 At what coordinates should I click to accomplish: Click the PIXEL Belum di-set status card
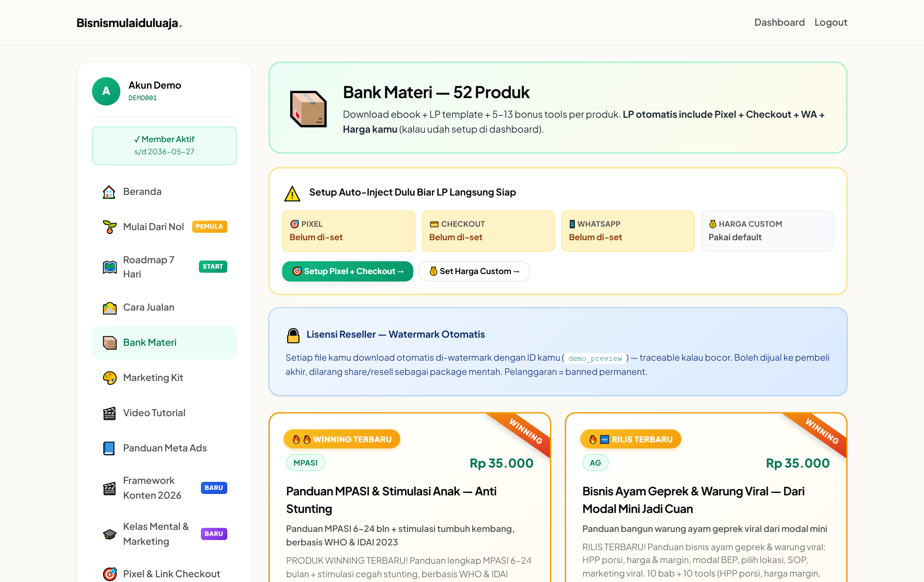(x=348, y=231)
